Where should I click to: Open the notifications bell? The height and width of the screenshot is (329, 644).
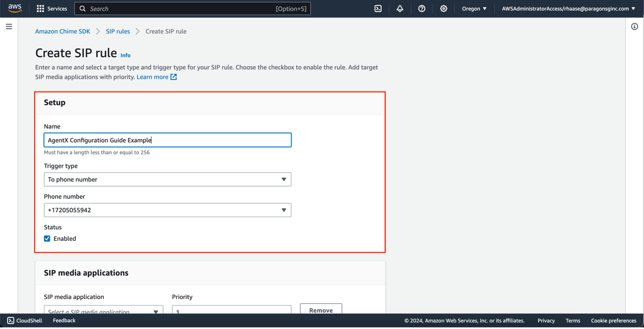[400, 9]
